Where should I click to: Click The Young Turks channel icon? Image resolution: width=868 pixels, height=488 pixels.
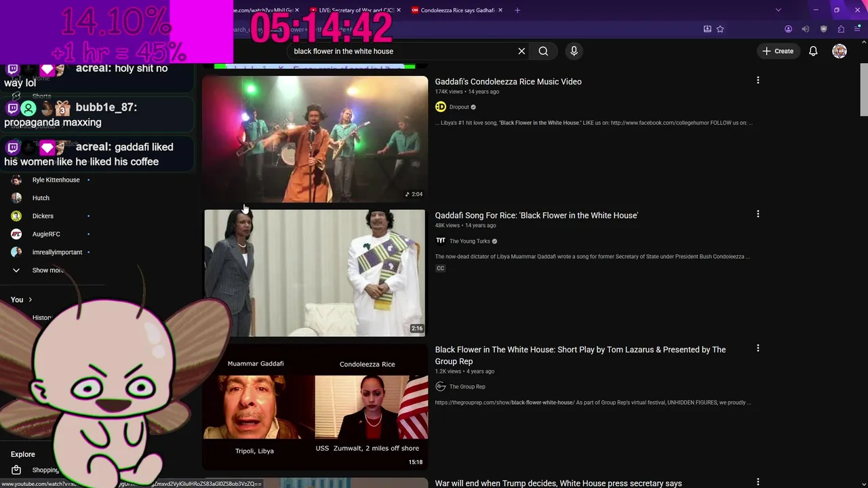[441, 241]
